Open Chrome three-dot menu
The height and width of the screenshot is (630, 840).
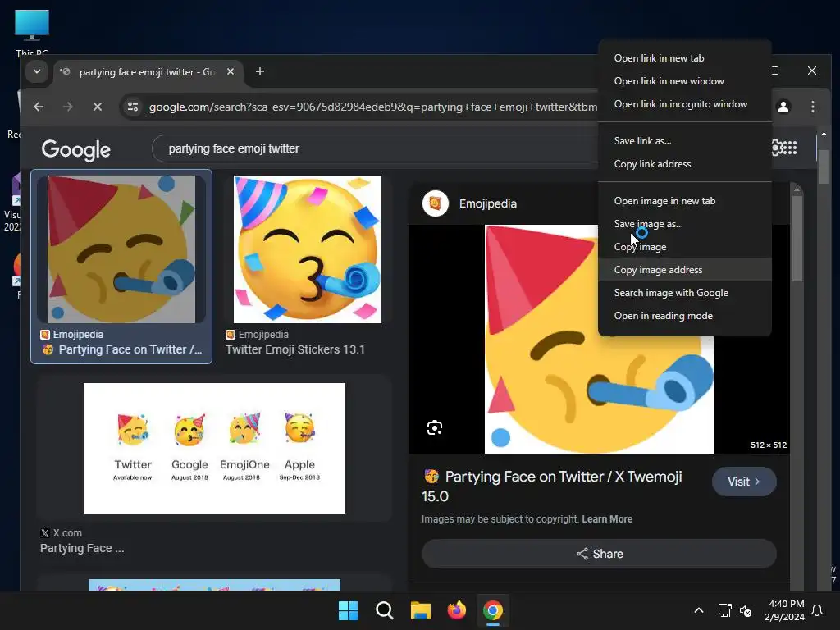coord(813,107)
